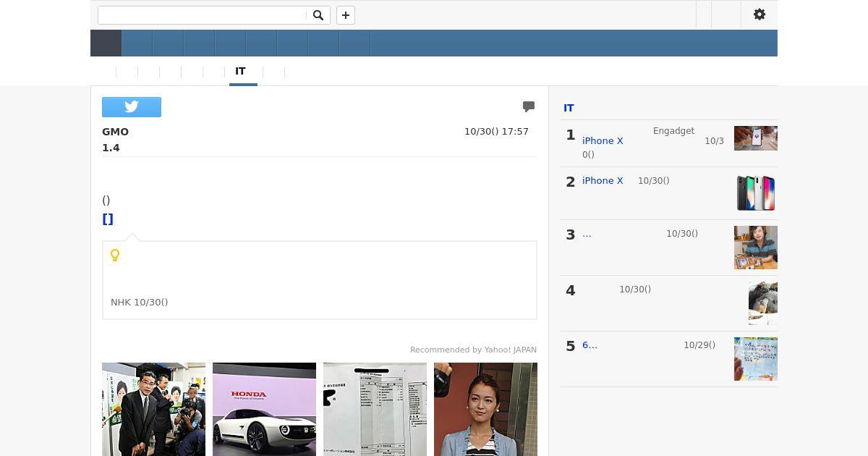Select the IT category tab

tap(241, 72)
